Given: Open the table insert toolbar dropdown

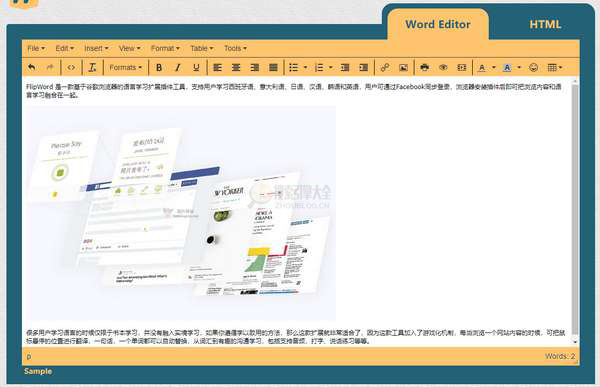Looking at the screenshot, I should (x=554, y=68).
